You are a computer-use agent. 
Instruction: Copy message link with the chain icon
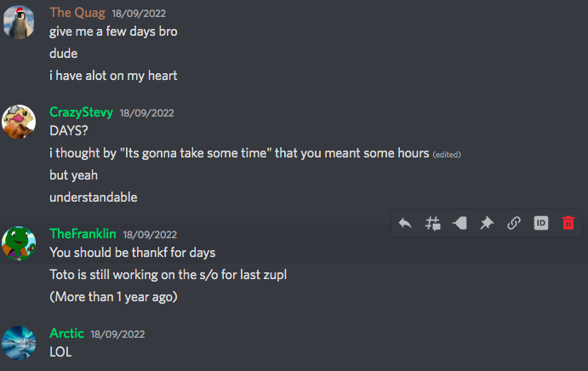pyautogui.click(x=514, y=223)
